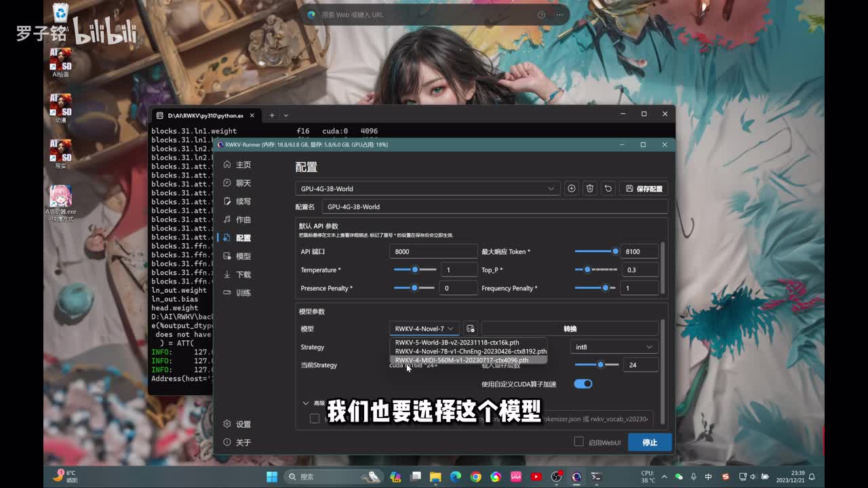Delete current config with trash icon
This screenshot has width=868, height=488.
pyautogui.click(x=590, y=188)
